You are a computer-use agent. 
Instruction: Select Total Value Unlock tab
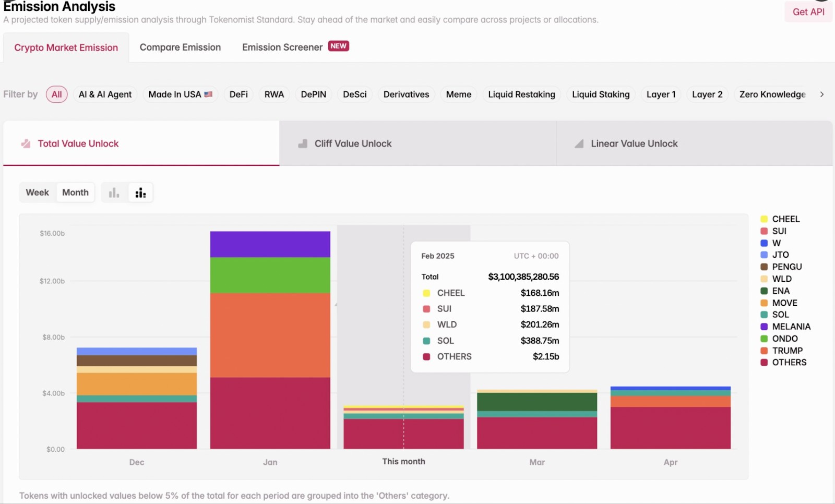(141, 143)
